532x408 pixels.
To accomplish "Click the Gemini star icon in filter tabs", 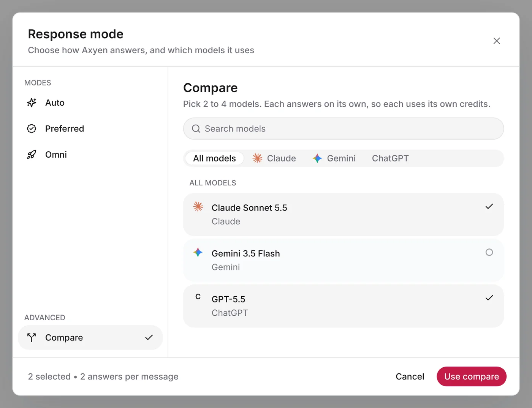I will point(317,158).
